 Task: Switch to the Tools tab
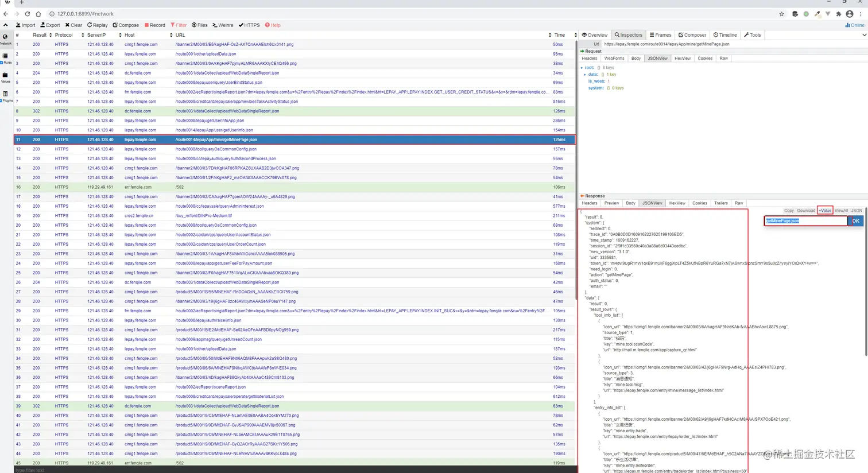coord(753,35)
